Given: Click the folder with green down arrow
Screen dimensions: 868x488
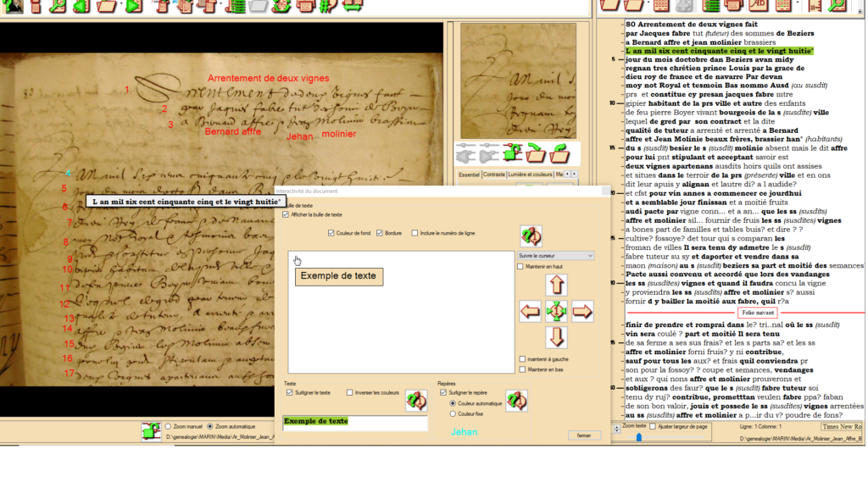Looking at the screenshot, I should pos(536,152).
